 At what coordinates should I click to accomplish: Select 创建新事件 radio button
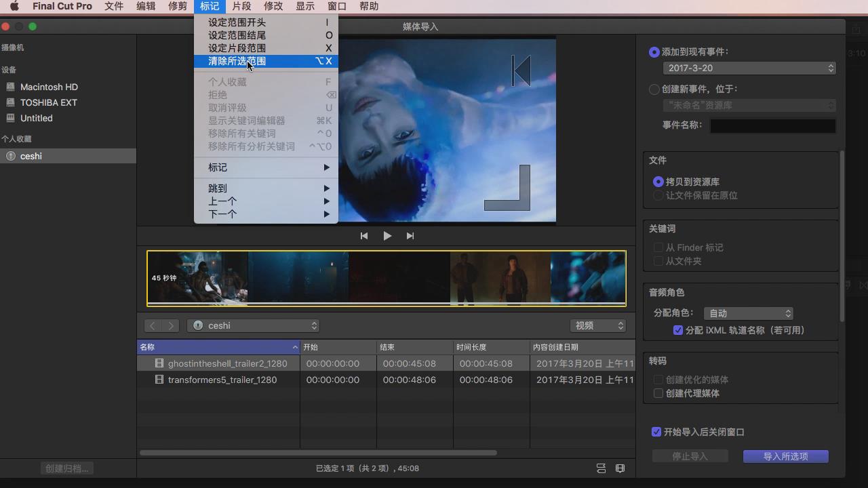pos(654,89)
